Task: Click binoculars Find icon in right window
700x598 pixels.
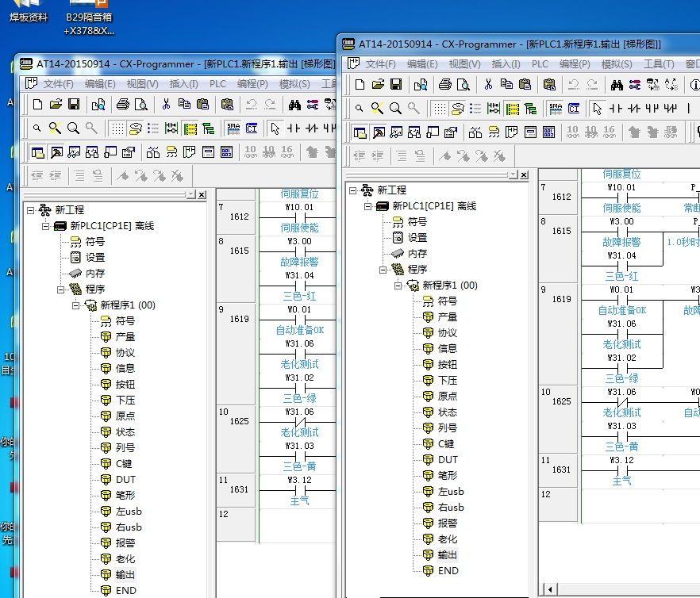Action: (x=617, y=84)
